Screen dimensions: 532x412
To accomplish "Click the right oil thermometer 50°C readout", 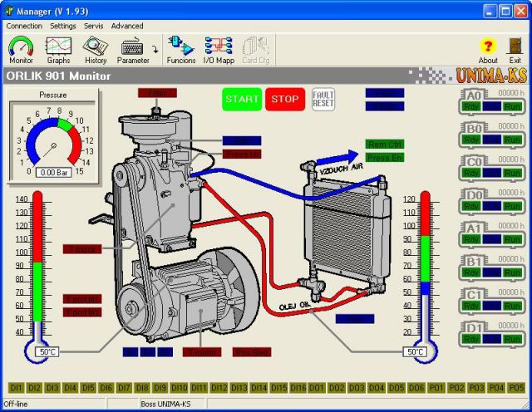I will 415,351.
